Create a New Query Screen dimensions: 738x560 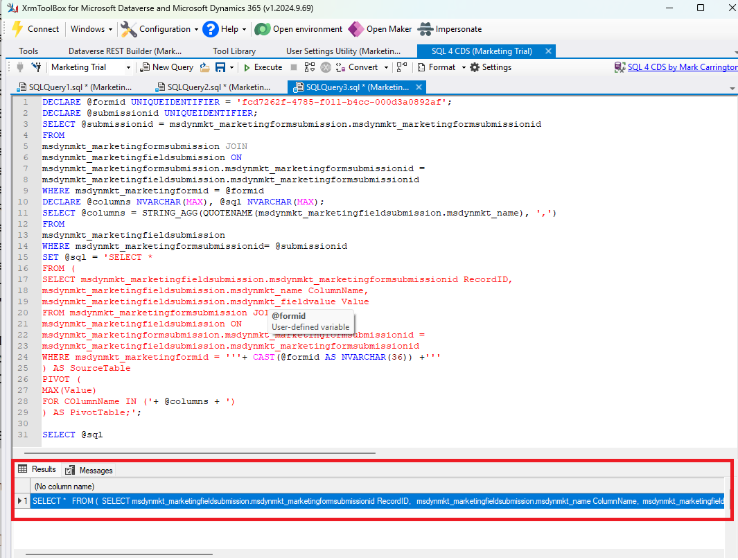pos(167,67)
